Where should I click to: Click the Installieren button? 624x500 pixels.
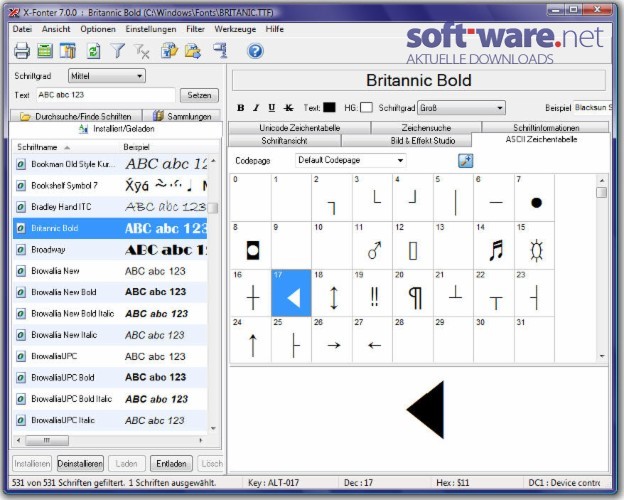click(32, 464)
